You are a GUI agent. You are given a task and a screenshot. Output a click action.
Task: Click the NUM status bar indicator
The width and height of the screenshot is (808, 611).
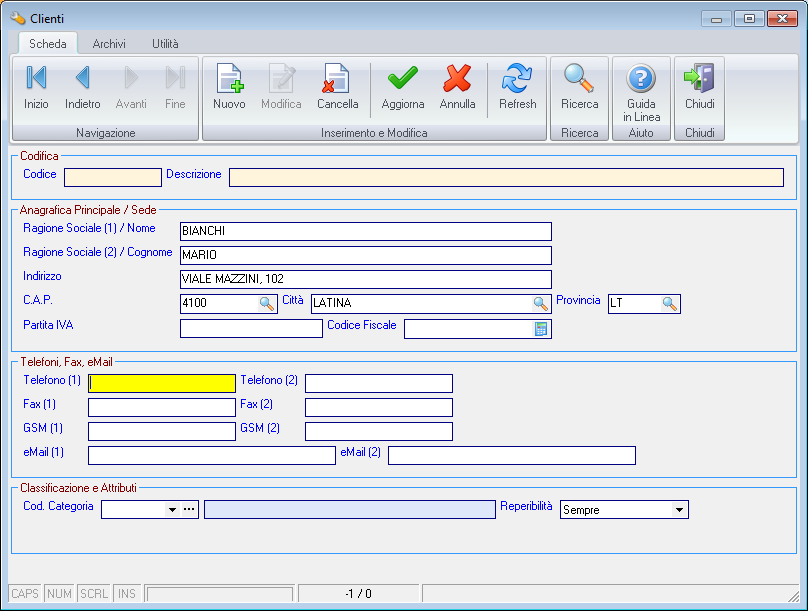tap(59, 593)
